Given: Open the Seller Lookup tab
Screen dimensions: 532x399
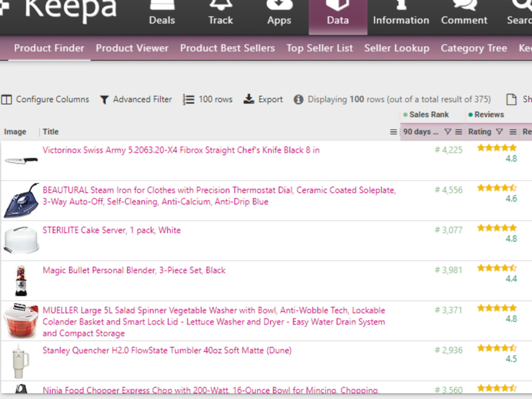Looking at the screenshot, I should (x=397, y=48).
